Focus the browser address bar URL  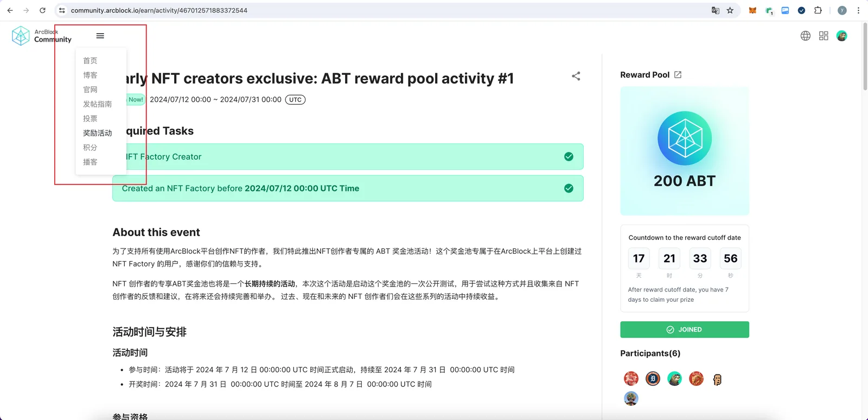pyautogui.click(x=159, y=10)
